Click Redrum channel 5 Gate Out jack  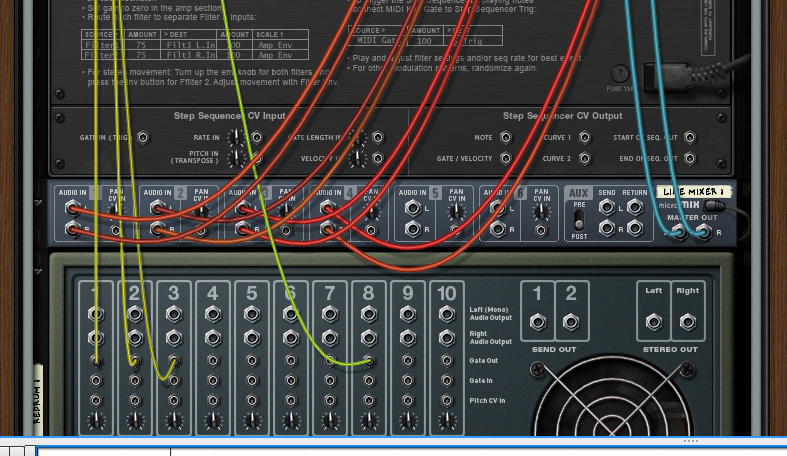(x=252, y=360)
